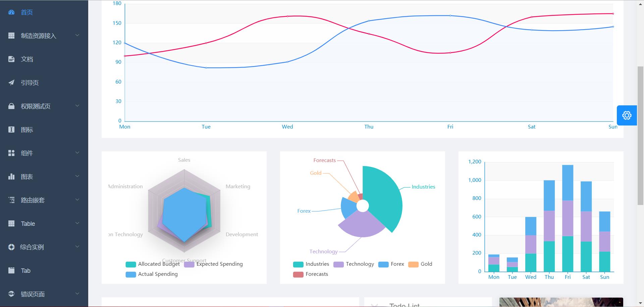Go to 首页 home link

point(27,12)
